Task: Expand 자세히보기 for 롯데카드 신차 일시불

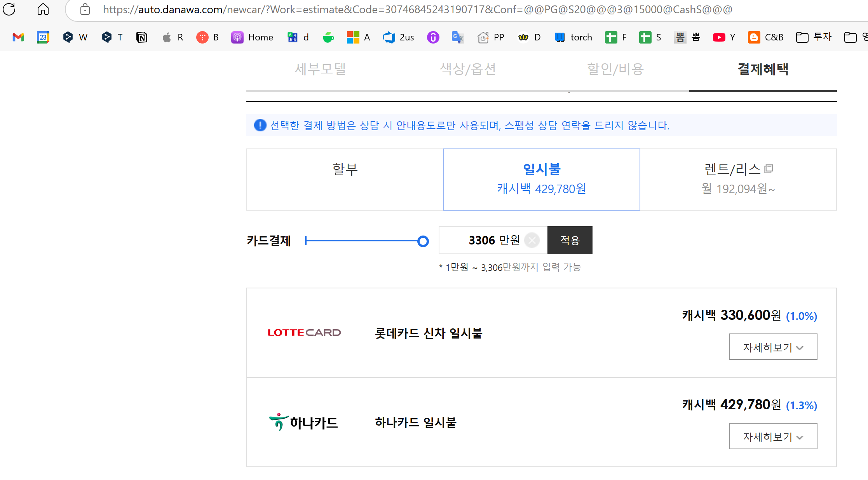Action: (x=772, y=347)
